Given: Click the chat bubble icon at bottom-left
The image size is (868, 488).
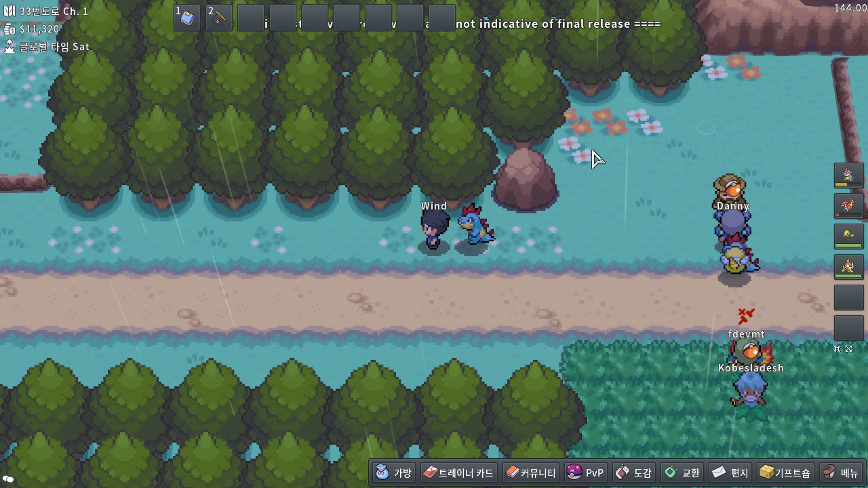Looking at the screenshot, I should coord(8,480).
